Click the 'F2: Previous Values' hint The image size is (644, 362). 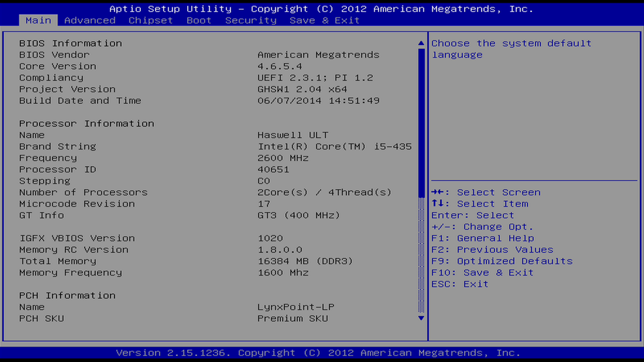coord(492,250)
